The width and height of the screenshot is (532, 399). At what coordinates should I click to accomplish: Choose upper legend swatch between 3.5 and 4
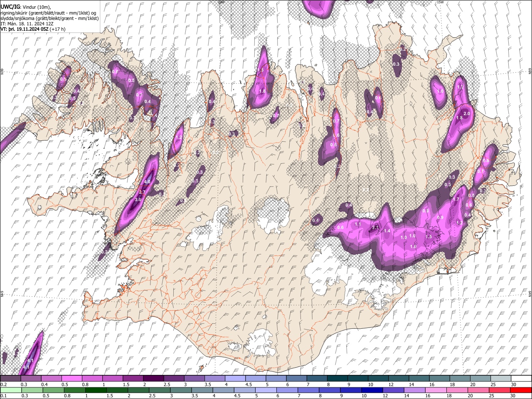[214, 379]
